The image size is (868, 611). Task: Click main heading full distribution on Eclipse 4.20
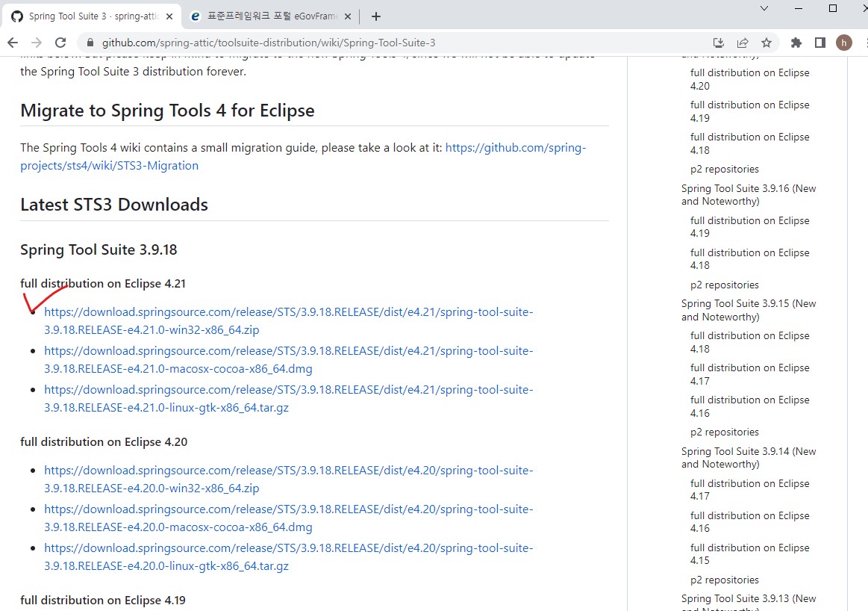[104, 442]
